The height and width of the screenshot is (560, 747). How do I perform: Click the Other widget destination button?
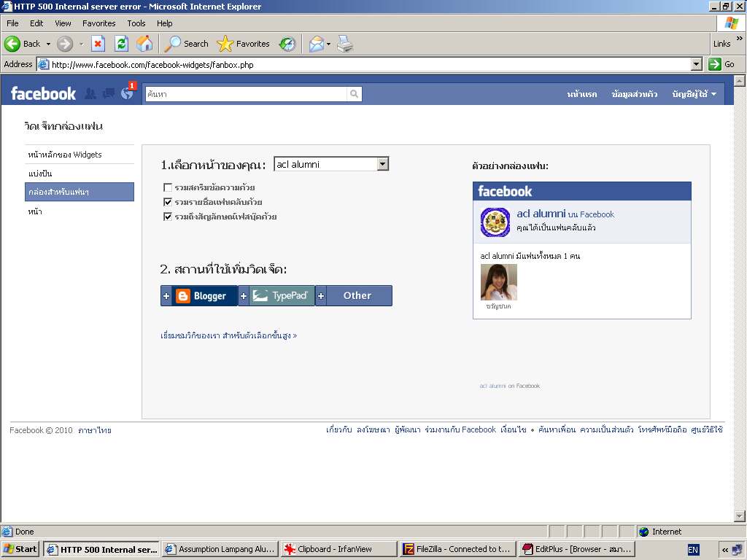point(354,295)
